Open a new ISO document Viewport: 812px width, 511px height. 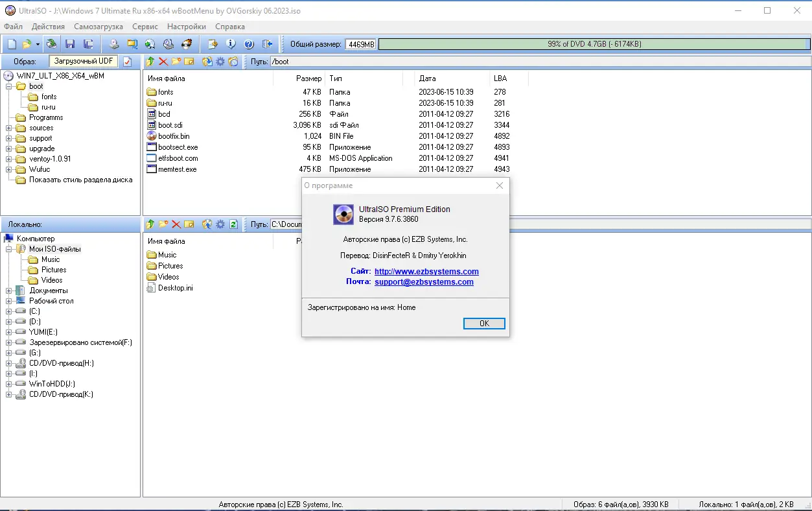tap(11, 43)
